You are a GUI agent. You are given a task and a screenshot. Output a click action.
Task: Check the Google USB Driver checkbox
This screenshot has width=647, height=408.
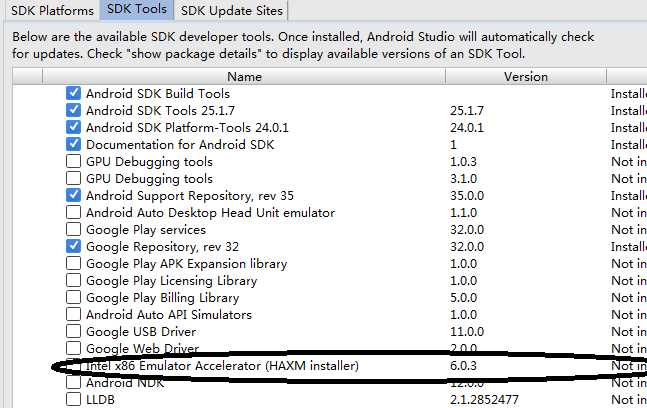(73, 332)
